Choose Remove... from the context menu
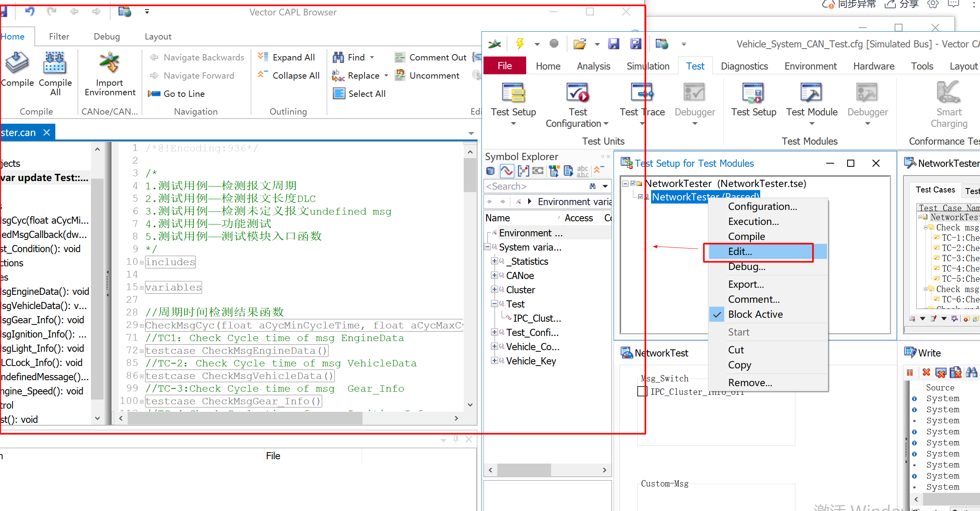The width and height of the screenshot is (980, 511). point(767,383)
